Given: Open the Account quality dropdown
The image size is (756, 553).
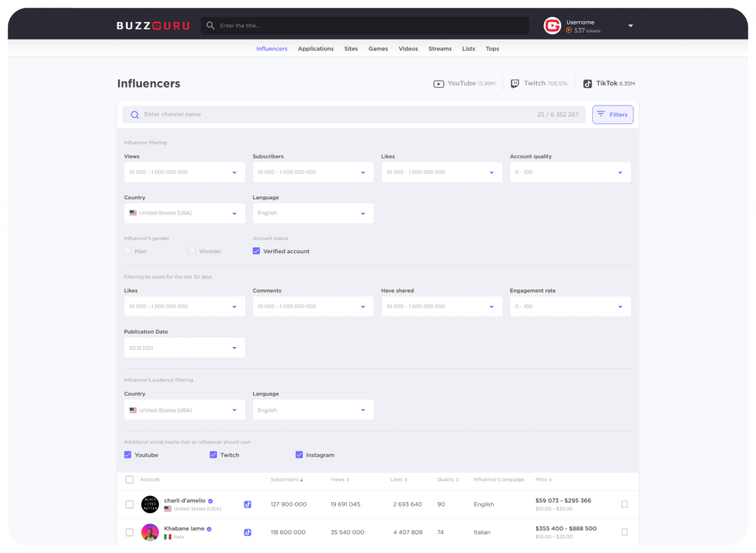Looking at the screenshot, I should 571,172.
